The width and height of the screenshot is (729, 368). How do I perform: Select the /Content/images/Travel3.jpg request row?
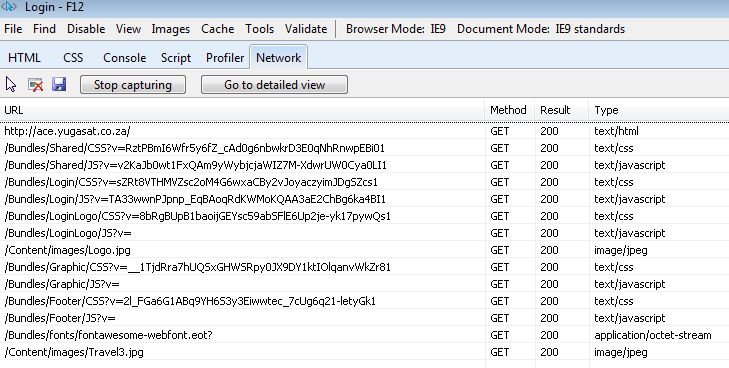364,352
